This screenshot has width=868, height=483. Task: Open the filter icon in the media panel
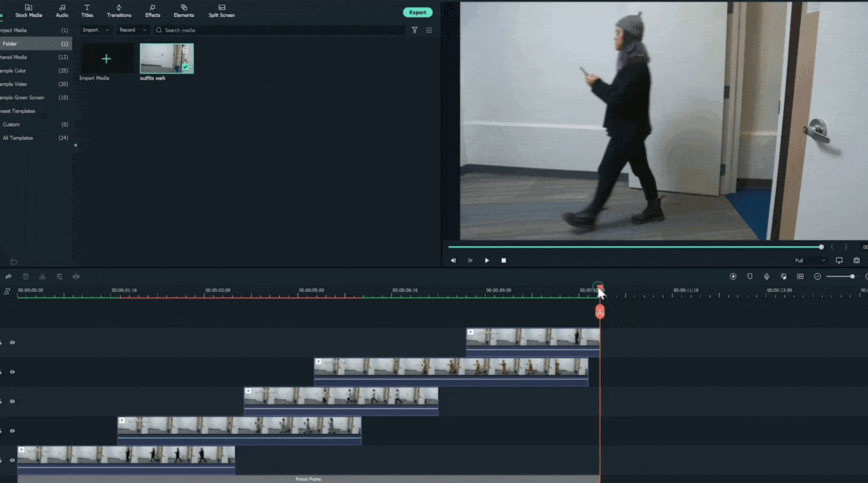click(415, 30)
